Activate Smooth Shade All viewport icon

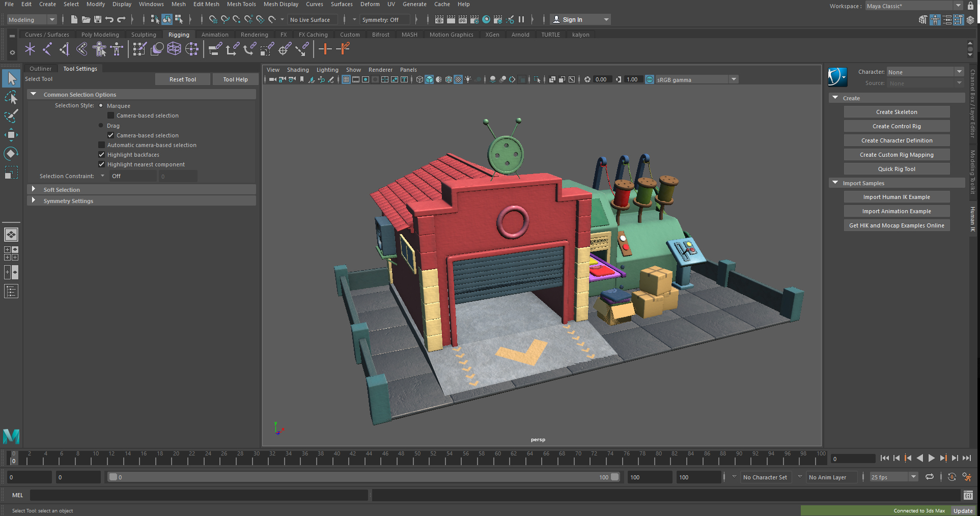tap(429, 79)
